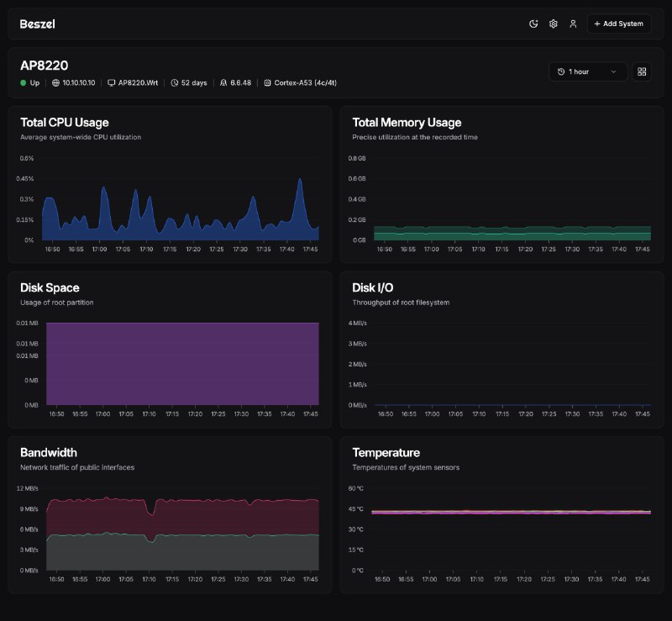The height and width of the screenshot is (621, 672).
Task: Toggle dark mode using the moon icon
Action: coord(533,24)
